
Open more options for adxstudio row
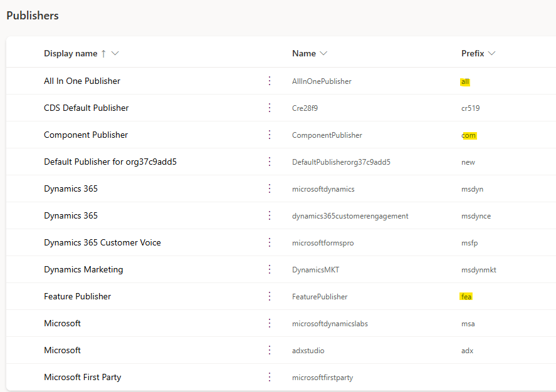270,350
